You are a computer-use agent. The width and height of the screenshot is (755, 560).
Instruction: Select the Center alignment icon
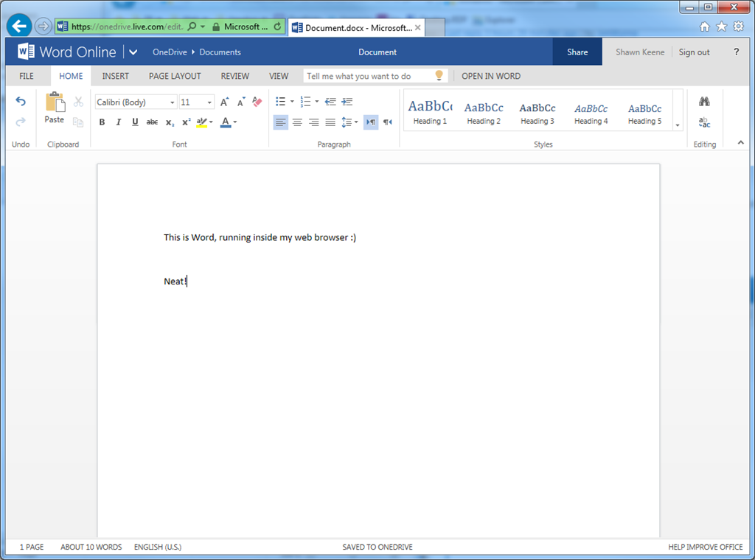pyautogui.click(x=297, y=122)
